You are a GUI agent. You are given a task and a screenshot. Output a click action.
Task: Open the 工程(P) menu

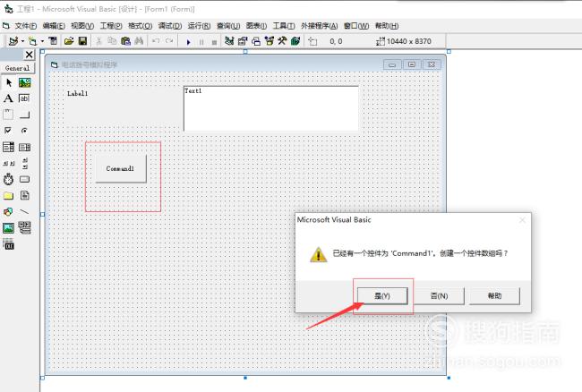click(x=111, y=26)
